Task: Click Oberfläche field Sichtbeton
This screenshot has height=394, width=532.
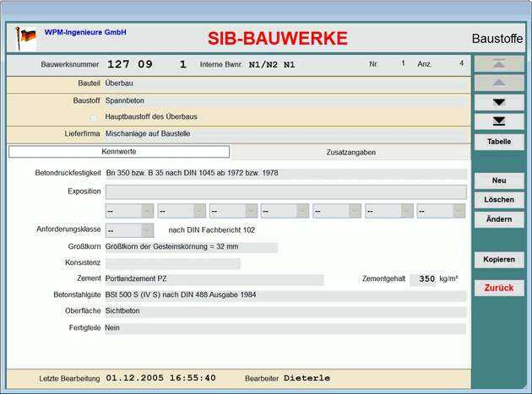Action: pyautogui.click(x=286, y=311)
